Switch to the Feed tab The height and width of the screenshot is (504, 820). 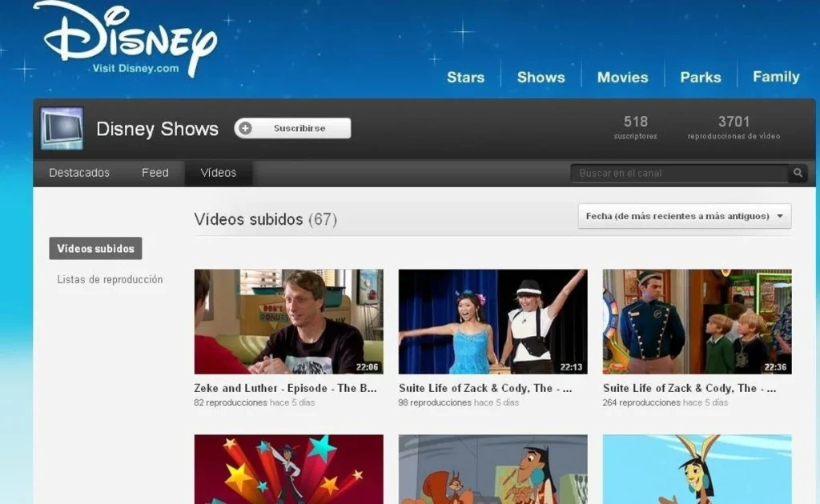point(155,173)
